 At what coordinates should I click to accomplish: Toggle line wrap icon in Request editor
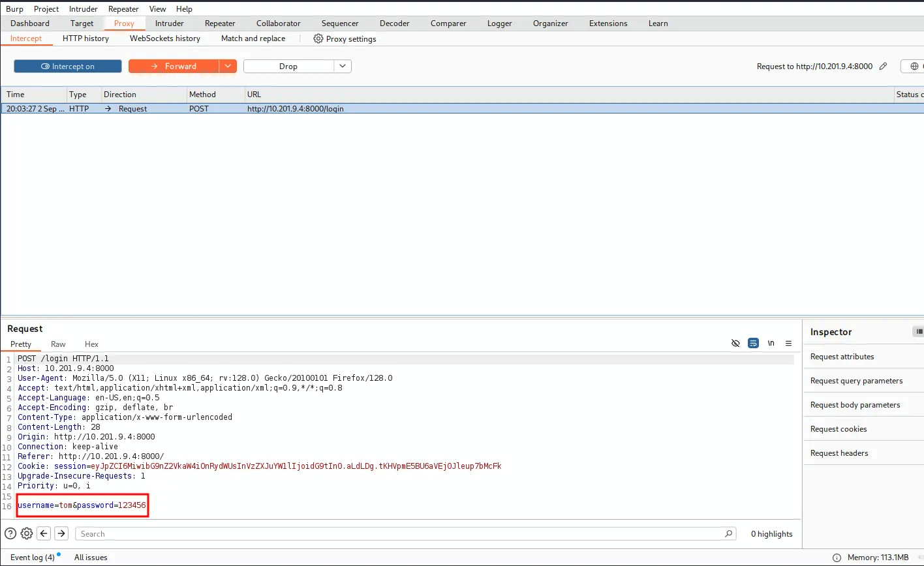753,343
